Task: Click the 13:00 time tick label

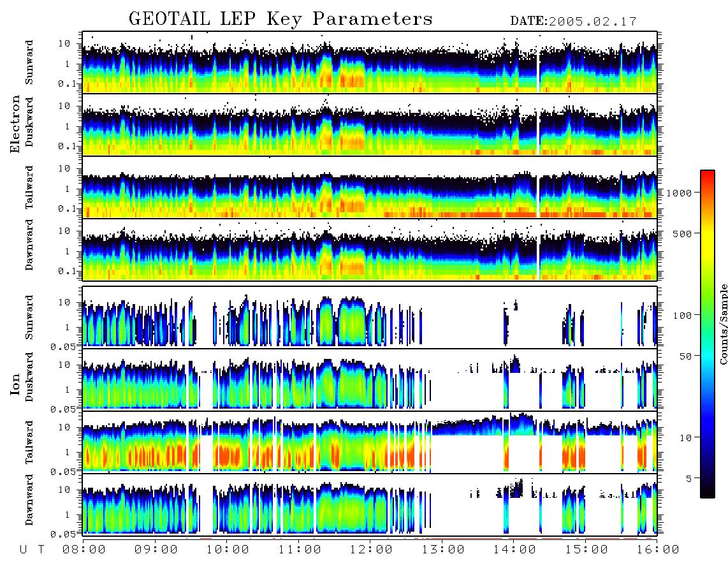Action: click(443, 550)
